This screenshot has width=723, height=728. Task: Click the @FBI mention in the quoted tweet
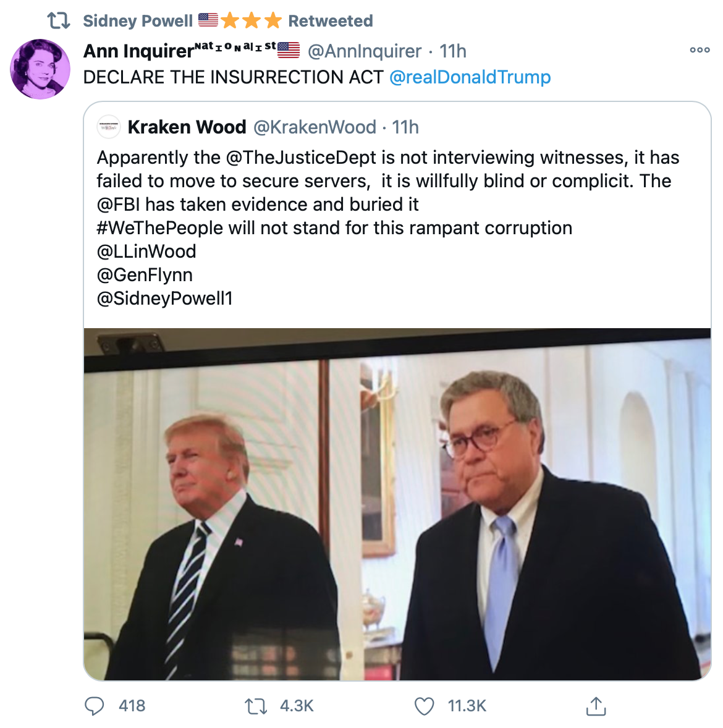[x=119, y=205]
